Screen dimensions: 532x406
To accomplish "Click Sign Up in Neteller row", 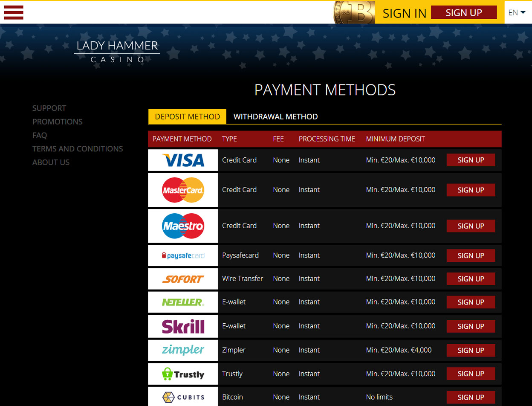I will pos(471,302).
